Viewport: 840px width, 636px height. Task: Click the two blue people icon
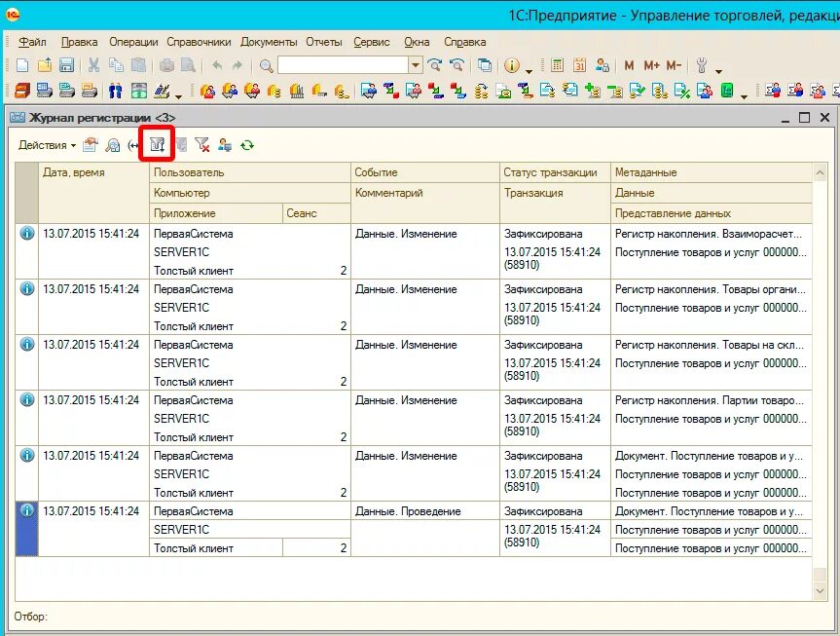[115, 91]
